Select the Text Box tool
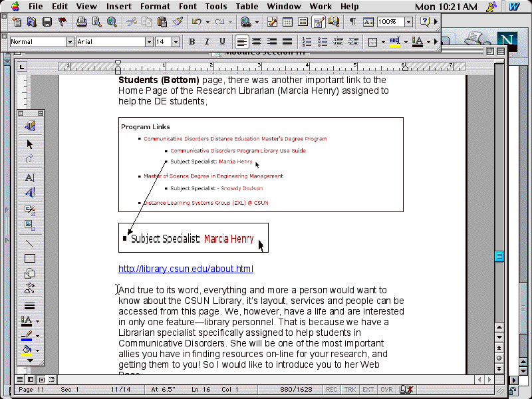532x399 pixels. point(30,177)
